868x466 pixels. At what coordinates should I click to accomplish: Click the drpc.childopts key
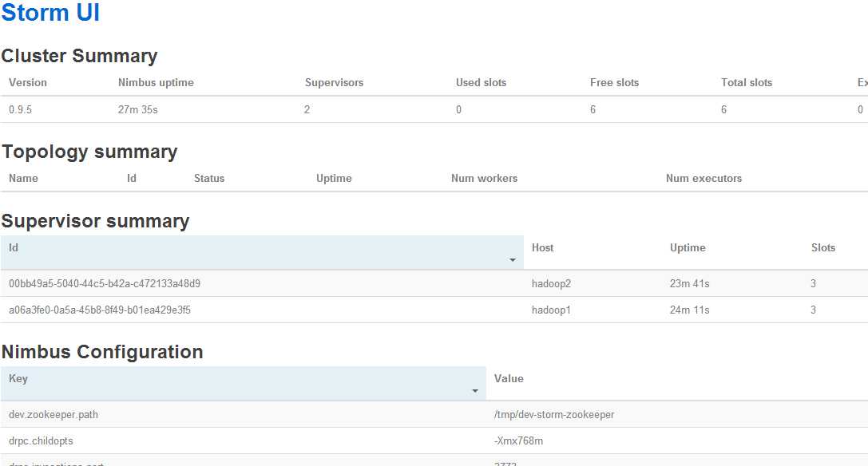pyautogui.click(x=41, y=441)
